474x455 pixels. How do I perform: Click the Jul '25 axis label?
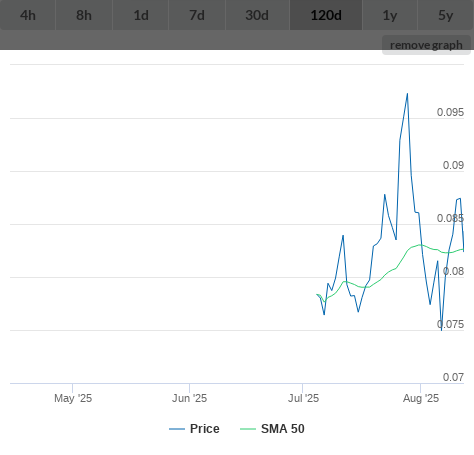(x=303, y=398)
